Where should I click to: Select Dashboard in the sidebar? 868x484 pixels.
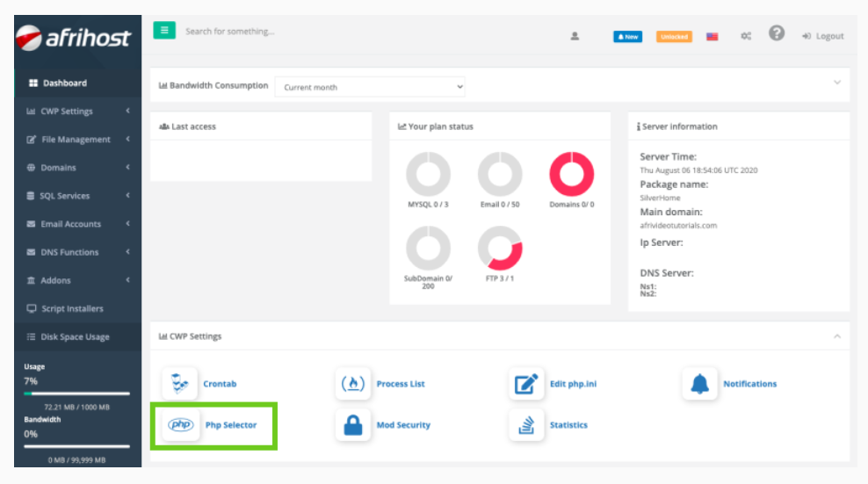(x=65, y=83)
